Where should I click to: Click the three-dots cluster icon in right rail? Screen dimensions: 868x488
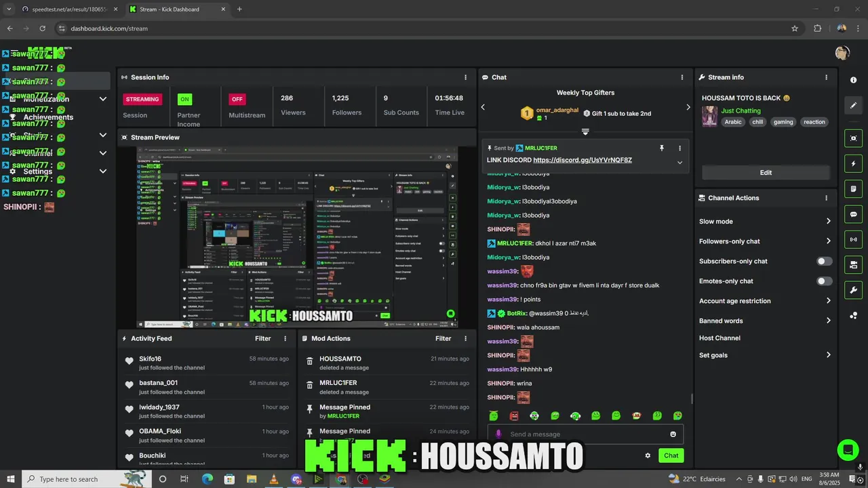(x=853, y=315)
